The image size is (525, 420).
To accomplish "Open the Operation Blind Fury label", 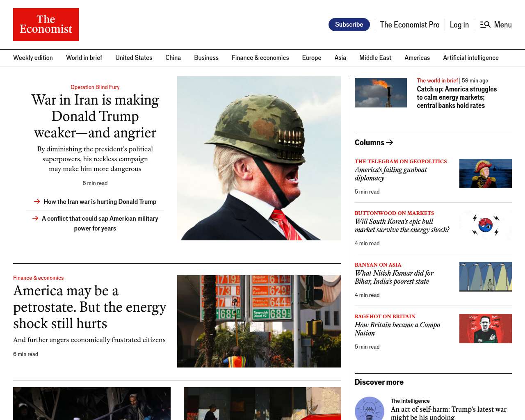I will 95,87.
